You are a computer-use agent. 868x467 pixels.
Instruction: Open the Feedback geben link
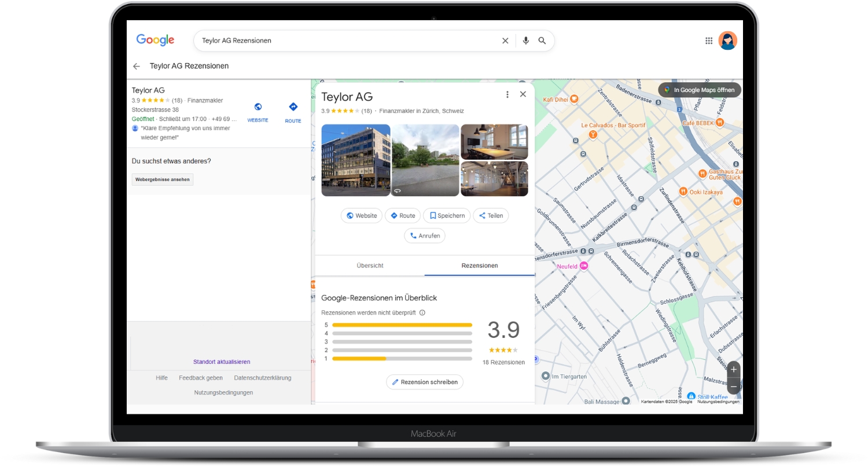pos(201,378)
